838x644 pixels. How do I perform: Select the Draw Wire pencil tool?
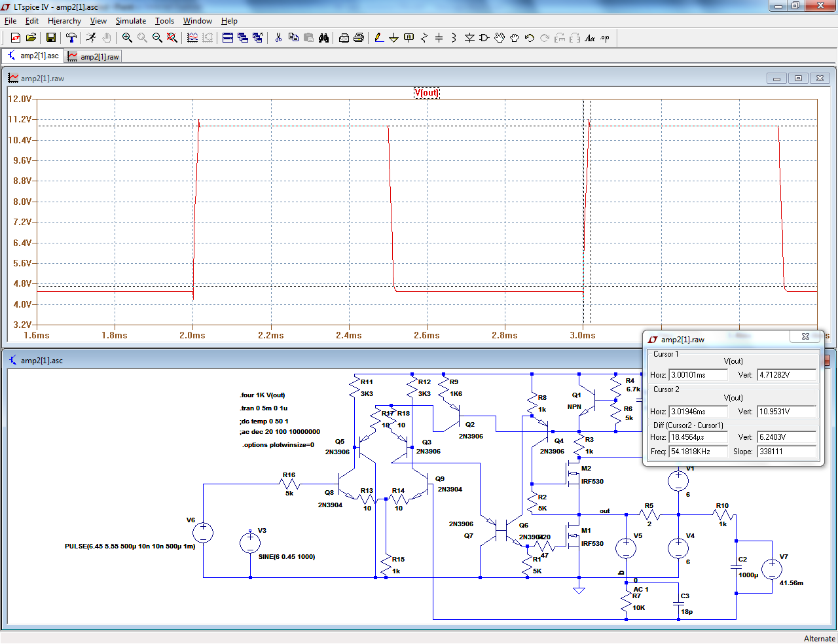[x=379, y=38]
